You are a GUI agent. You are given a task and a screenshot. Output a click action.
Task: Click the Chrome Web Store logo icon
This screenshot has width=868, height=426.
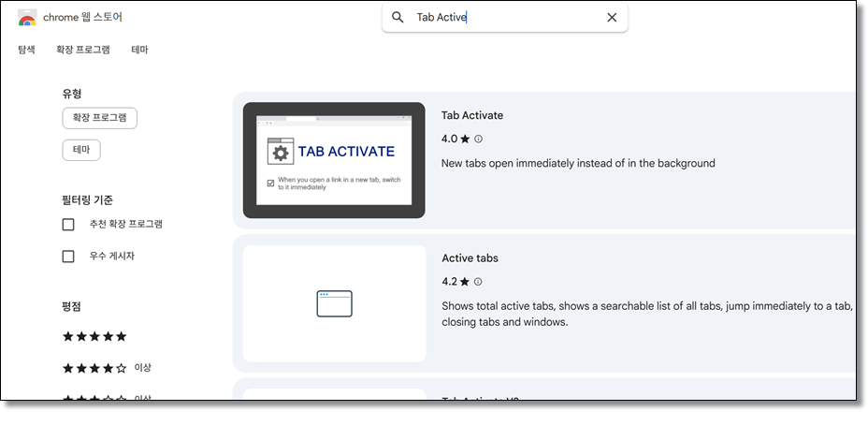[27, 18]
